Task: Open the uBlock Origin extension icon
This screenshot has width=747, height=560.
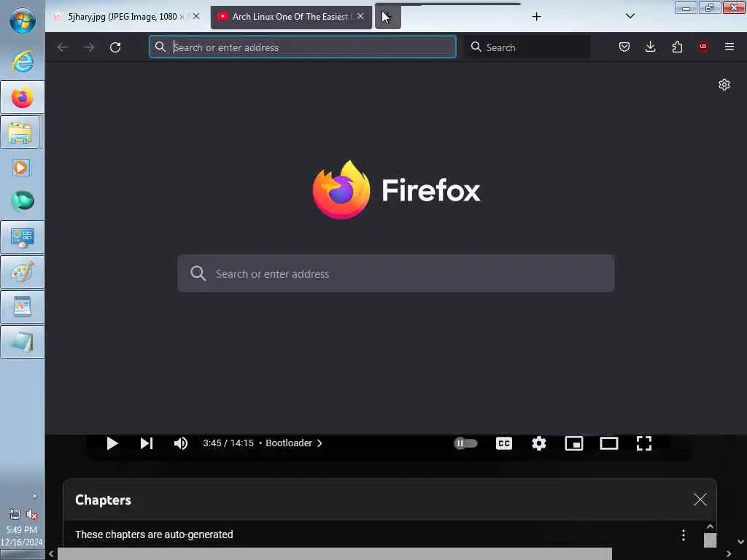Action: (x=703, y=47)
